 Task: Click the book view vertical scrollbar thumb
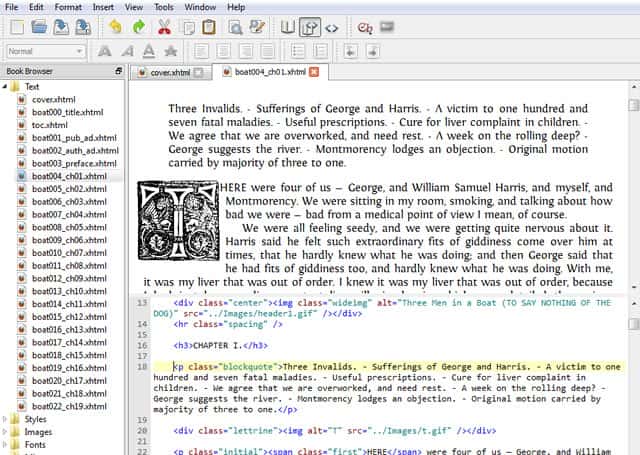point(634,105)
